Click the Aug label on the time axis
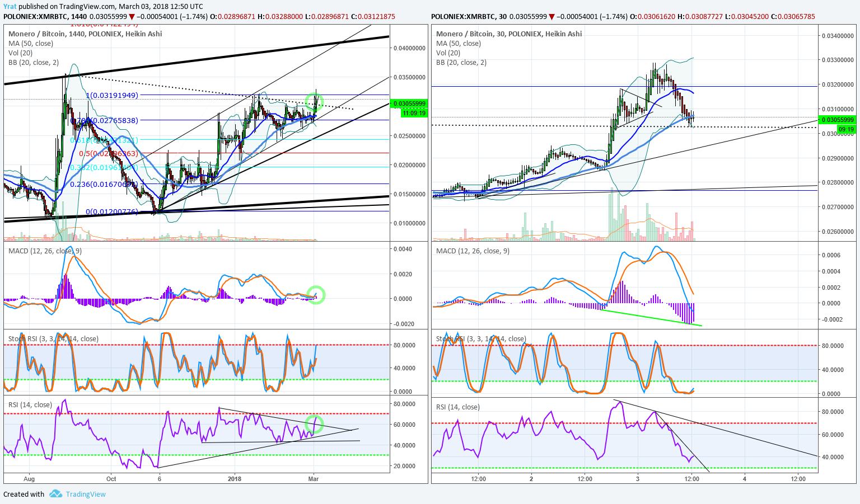860x504 pixels. point(29,478)
